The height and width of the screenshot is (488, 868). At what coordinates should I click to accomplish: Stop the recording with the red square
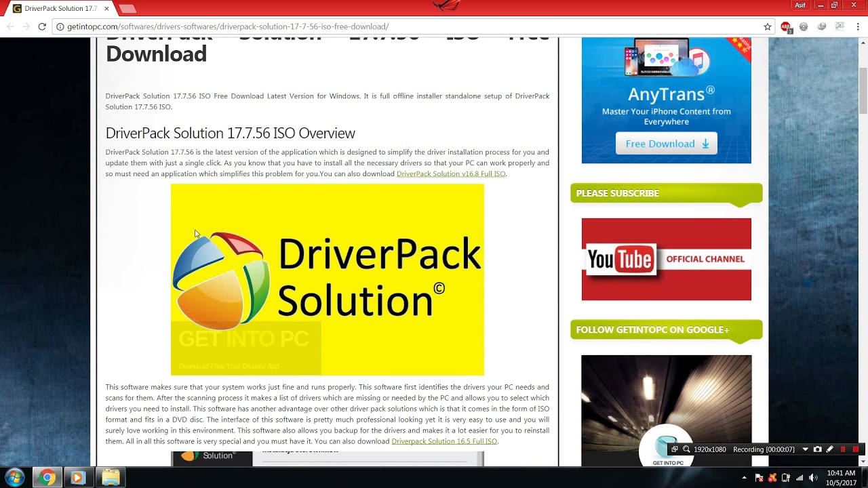click(x=856, y=449)
